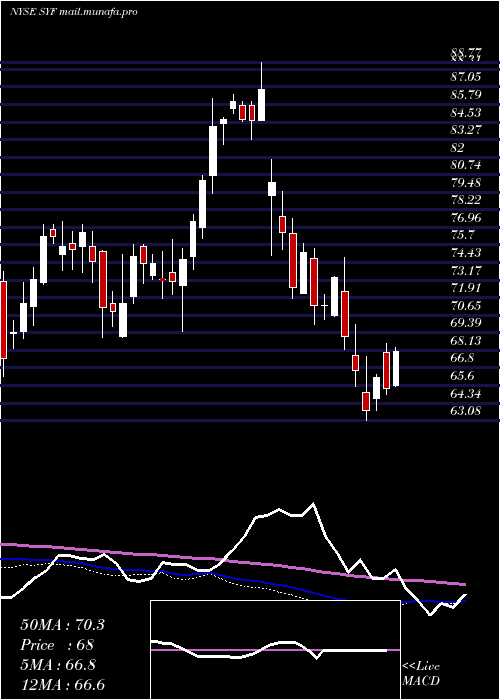This screenshot has height=700, width=500.
Task: Click the 'Price : 68' readout
Action: 57,645
